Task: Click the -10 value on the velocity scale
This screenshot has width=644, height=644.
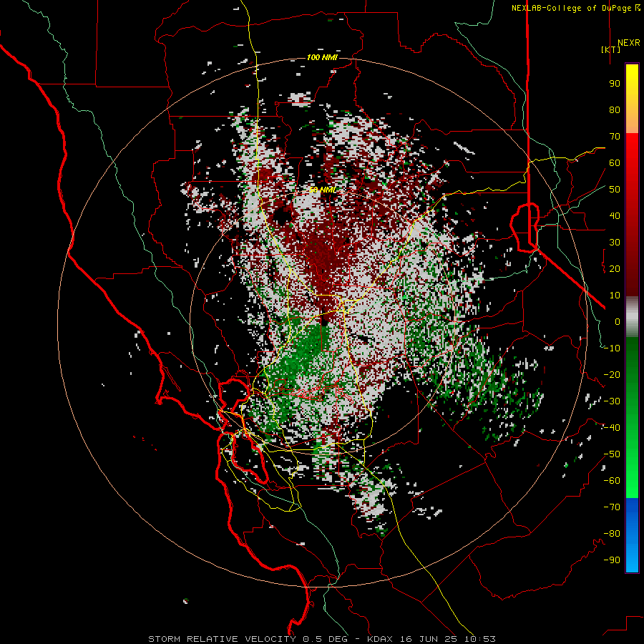Action: click(612, 348)
